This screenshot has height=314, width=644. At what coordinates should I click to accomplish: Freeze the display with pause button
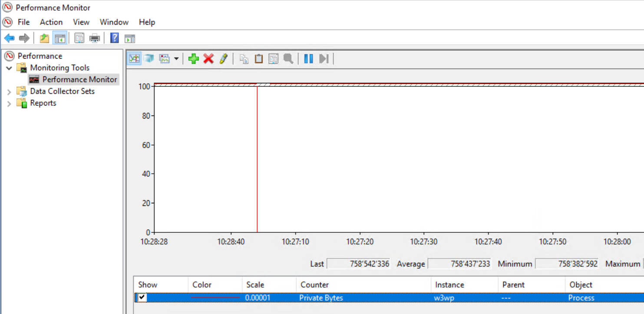tap(308, 59)
